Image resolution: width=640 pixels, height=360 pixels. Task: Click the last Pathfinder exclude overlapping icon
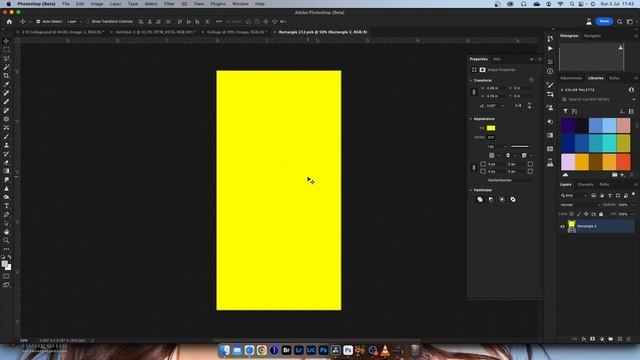point(513,200)
